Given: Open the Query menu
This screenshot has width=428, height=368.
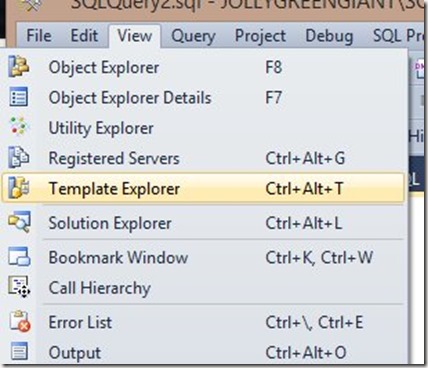Looking at the screenshot, I should (x=193, y=36).
